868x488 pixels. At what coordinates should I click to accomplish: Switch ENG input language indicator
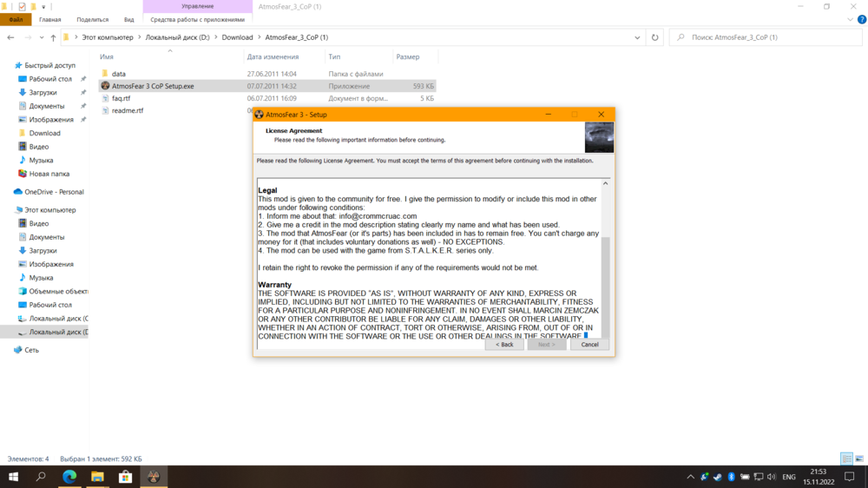[x=789, y=477]
